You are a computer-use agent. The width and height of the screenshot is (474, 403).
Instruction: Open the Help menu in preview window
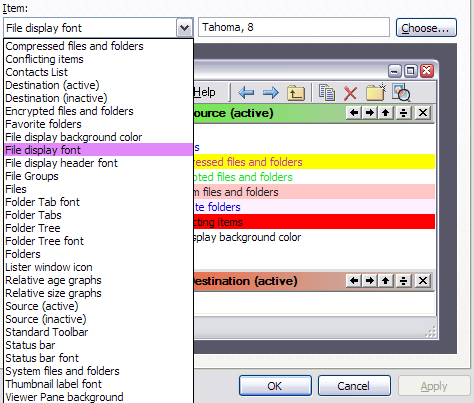coord(204,92)
